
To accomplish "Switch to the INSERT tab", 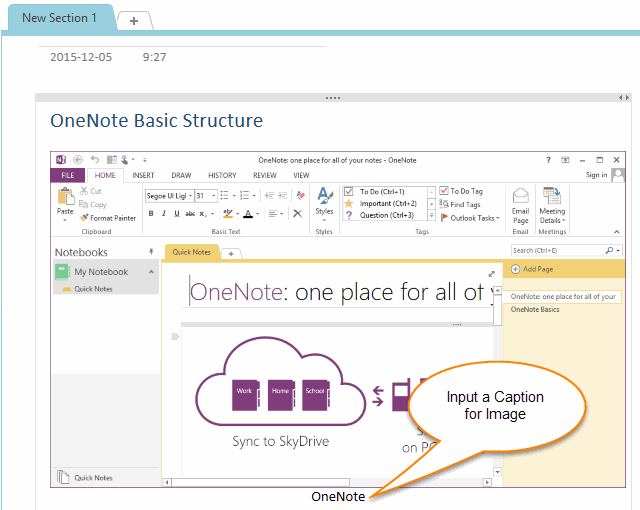I will click(x=143, y=175).
